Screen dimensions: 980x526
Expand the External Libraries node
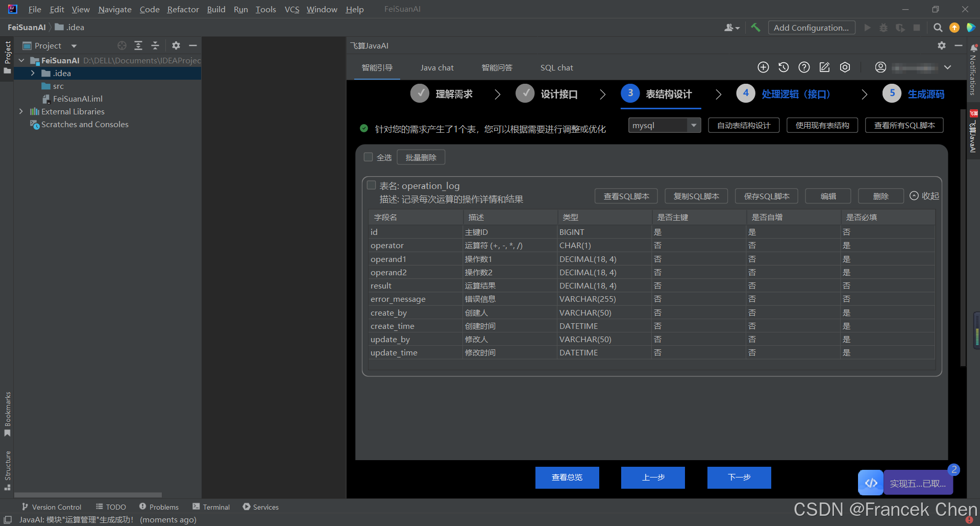pyautogui.click(x=21, y=111)
